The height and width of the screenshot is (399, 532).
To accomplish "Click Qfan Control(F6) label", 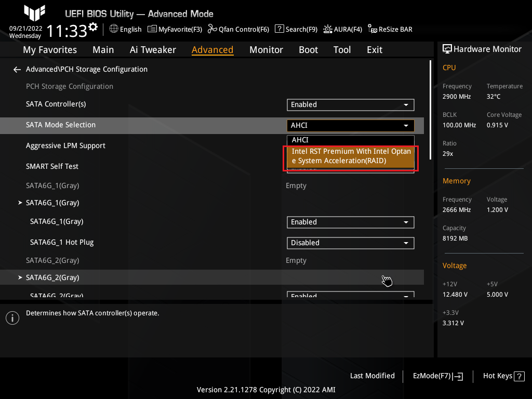I will (244, 30).
